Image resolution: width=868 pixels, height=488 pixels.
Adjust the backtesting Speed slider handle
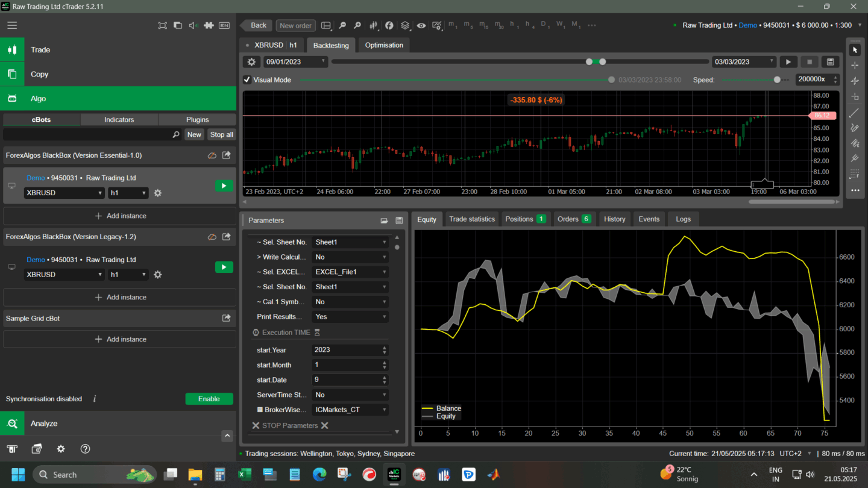[777, 80]
